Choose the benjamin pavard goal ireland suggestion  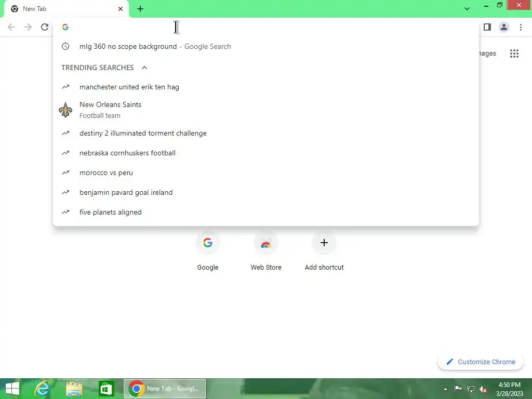click(x=266, y=192)
